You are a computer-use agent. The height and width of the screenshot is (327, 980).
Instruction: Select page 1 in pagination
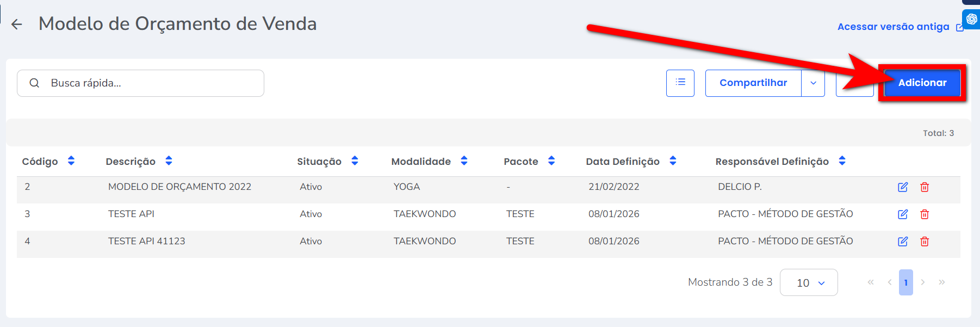click(905, 282)
